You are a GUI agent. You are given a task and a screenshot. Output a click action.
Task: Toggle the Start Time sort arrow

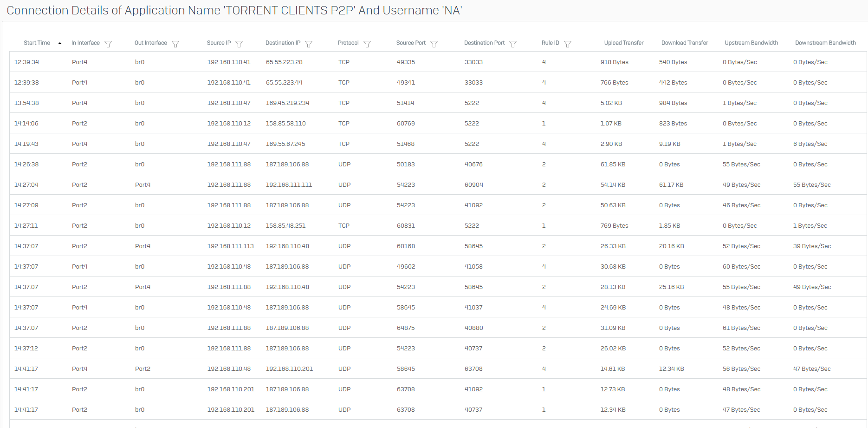[60, 43]
